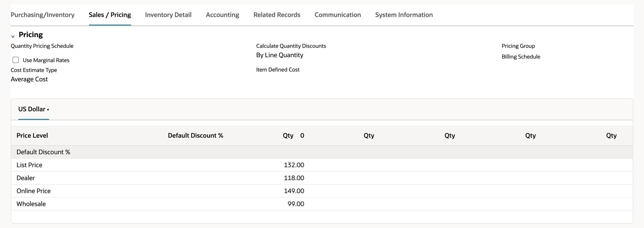This screenshot has height=228, width=644.
Task: Go to the Accounting tab
Action: (222, 15)
